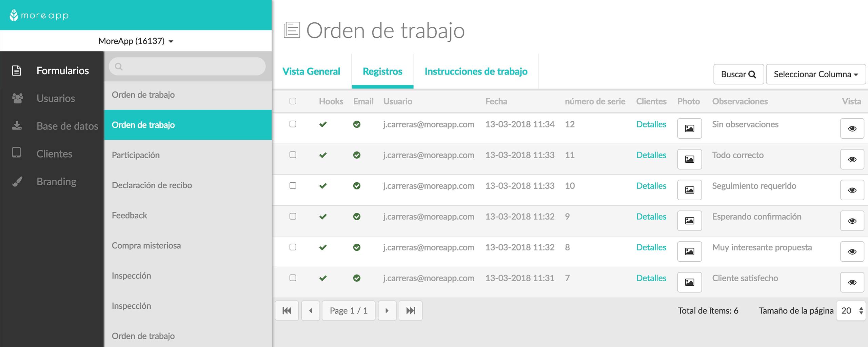868x347 pixels.
Task: Expand the MoreApp (16137) account dropdown
Action: tap(136, 41)
